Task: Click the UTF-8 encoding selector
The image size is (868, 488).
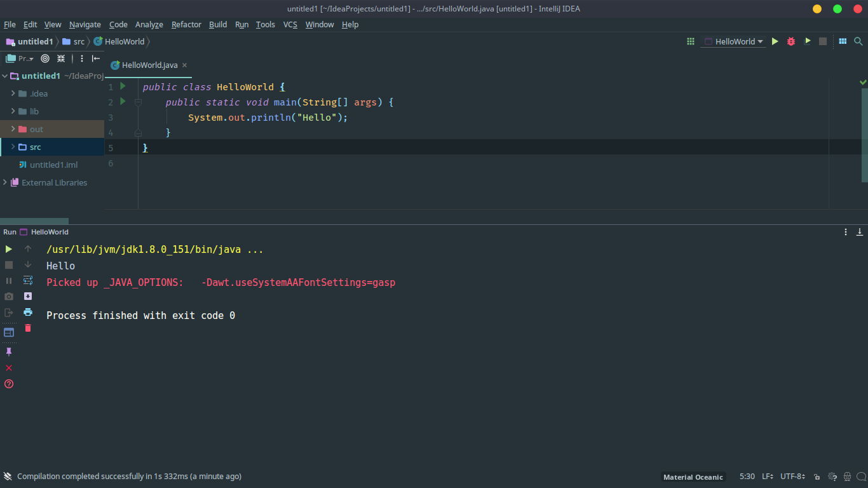Action: [x=792, y=477]
